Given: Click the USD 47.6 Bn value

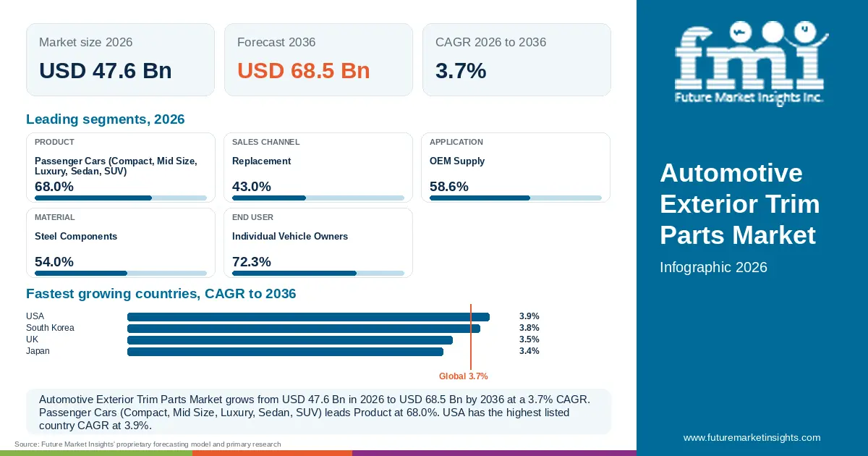Looking at the screenshot, I should (x=106, y=70).
